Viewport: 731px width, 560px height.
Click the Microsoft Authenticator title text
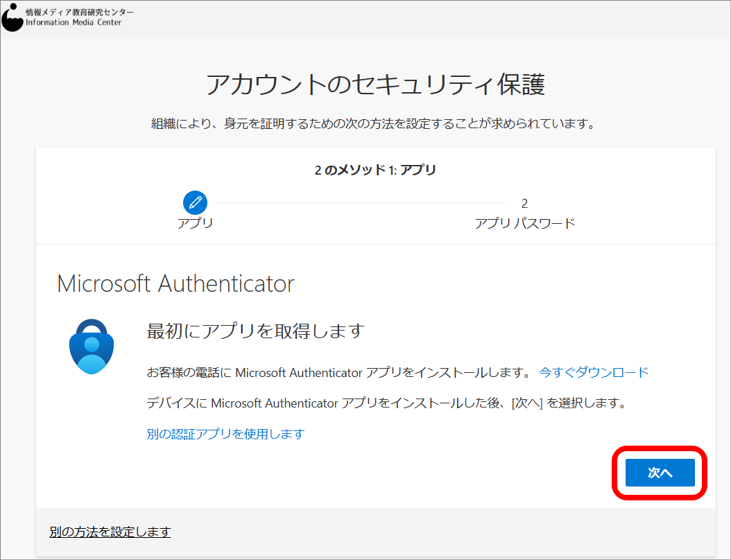[175, 283]
